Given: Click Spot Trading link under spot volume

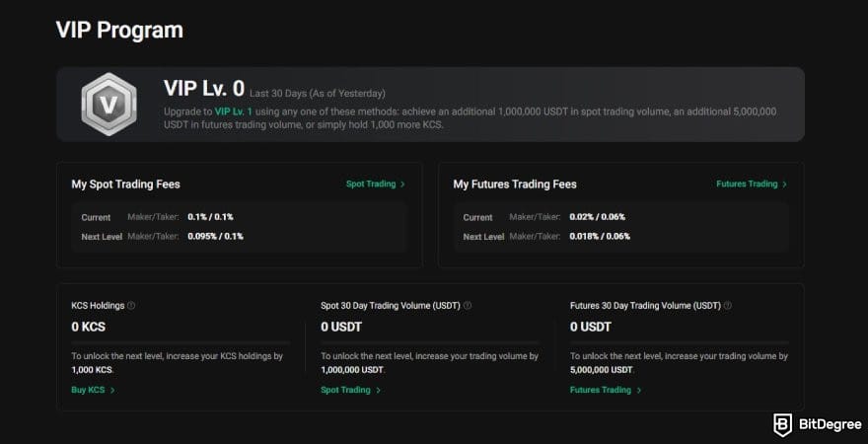Looking at the screenshot, I should tap(350, 390).
